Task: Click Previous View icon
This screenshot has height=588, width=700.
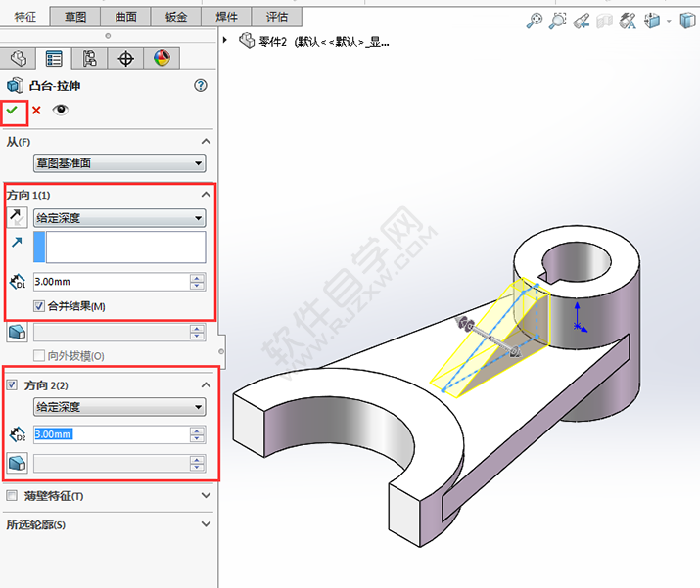Action: coord(581,21)
